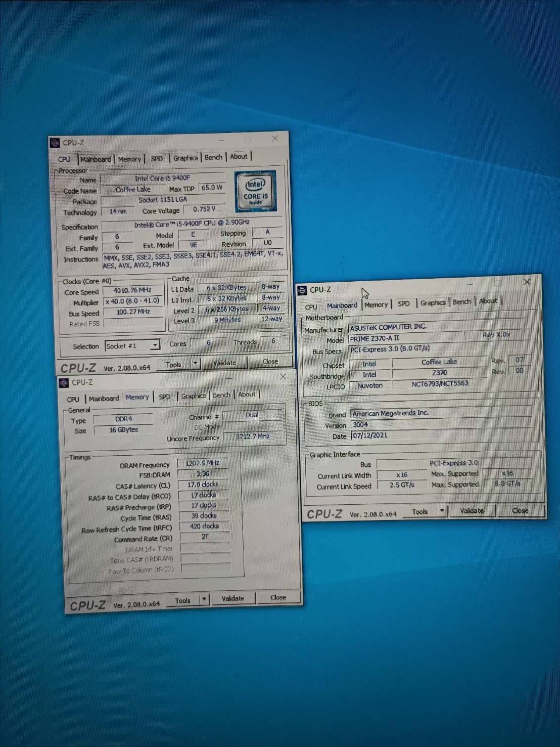
Task: Select the CPU tab in the Memory window
Action: [73, 399]
